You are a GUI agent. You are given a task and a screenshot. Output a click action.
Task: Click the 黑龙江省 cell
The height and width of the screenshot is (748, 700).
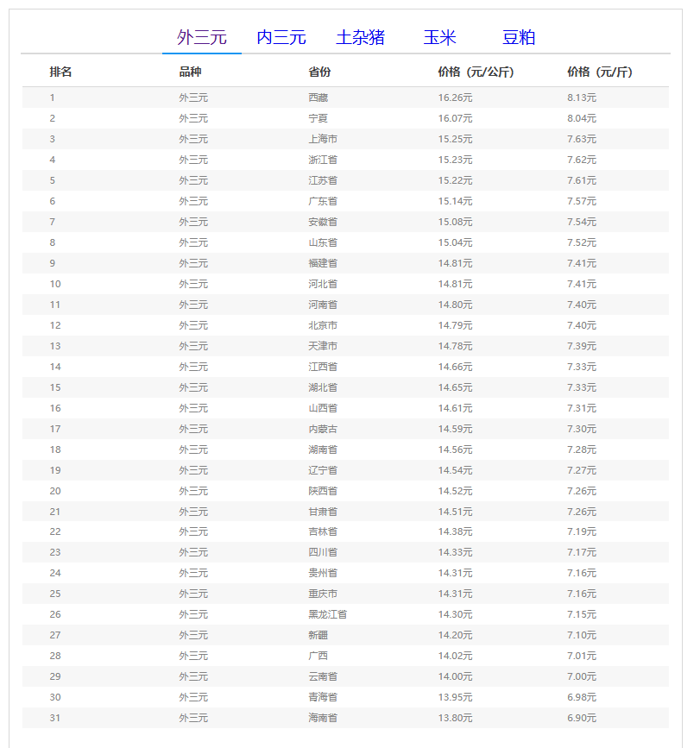click(327, 614)
